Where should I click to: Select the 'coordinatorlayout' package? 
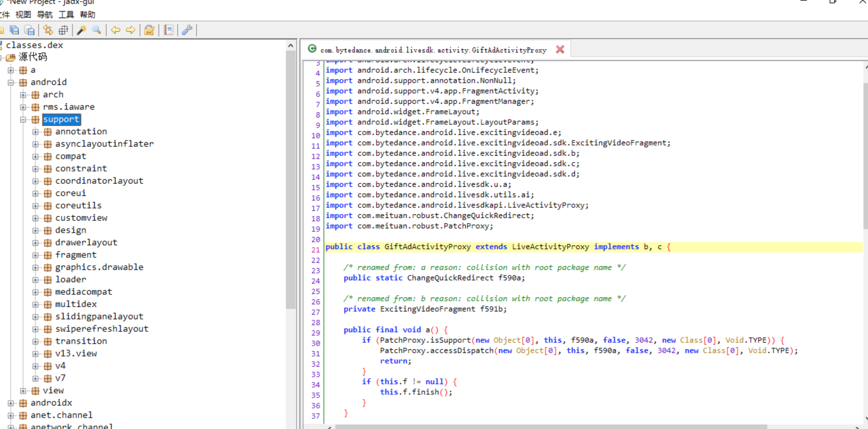99,181
